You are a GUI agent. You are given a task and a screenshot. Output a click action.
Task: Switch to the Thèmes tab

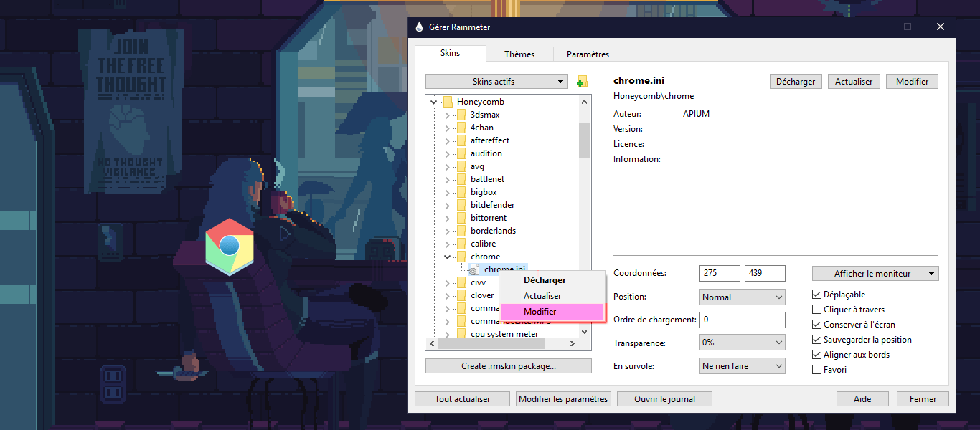click(519, 54)
